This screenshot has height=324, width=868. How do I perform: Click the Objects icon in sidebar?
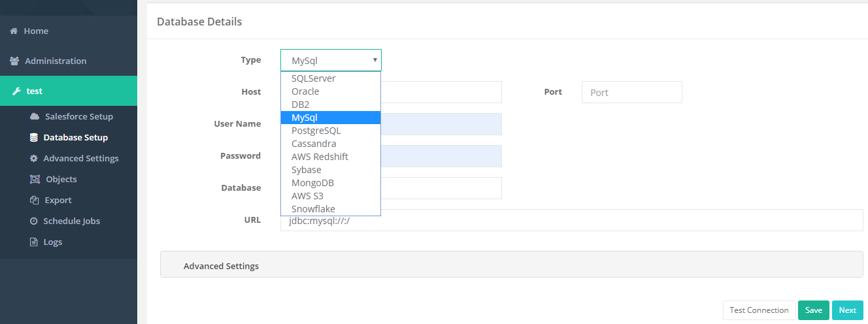35,179
